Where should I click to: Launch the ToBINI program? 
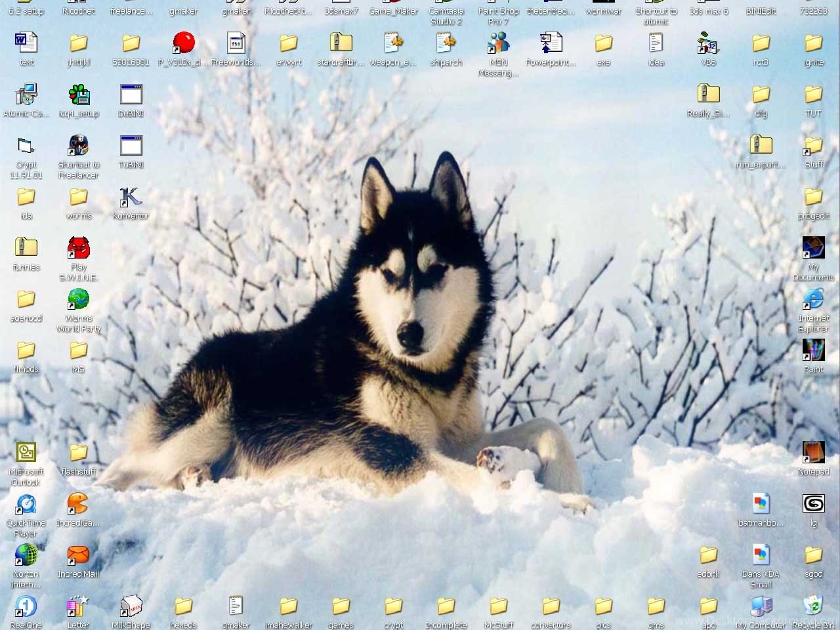[131, 146]
